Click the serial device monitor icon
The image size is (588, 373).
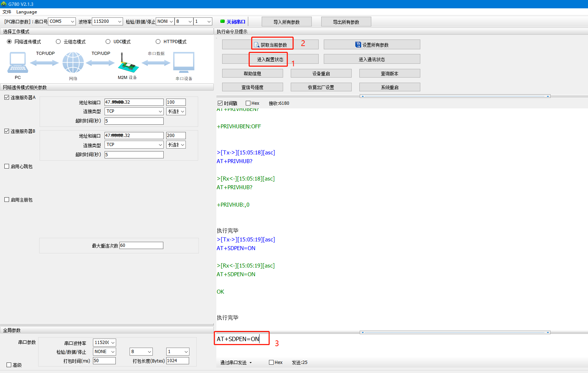pyautogui.click(x=184, y=62)
